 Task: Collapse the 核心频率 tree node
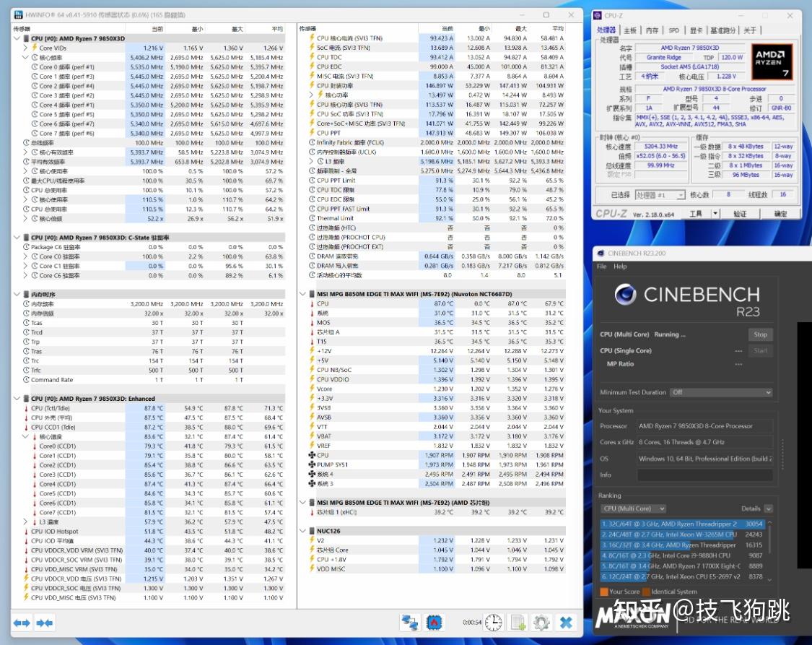click(x=25, y=58)
